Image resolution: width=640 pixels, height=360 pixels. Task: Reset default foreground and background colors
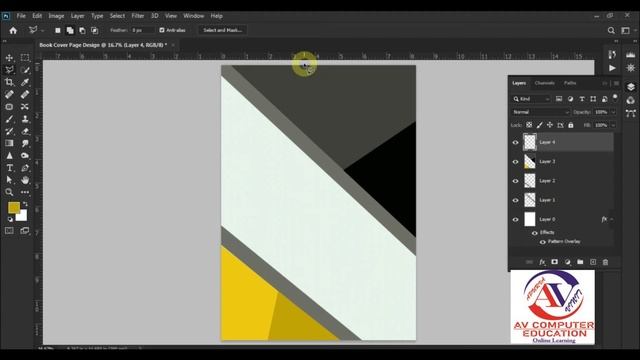click(10, 220)
